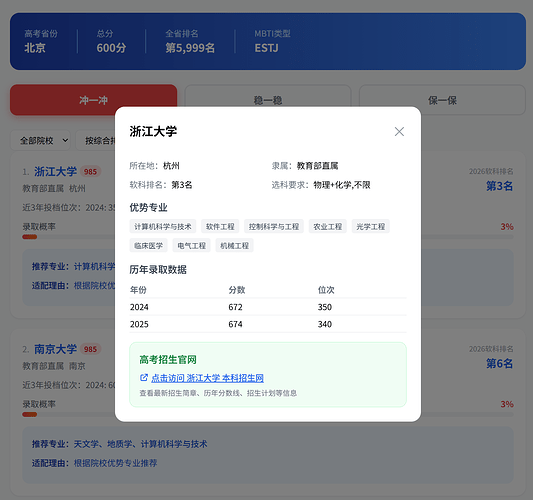Image resolution: width=533 pixels, height=500 pixels.
Task: Select the 光学工程 major tag
Action: point(371,226)
